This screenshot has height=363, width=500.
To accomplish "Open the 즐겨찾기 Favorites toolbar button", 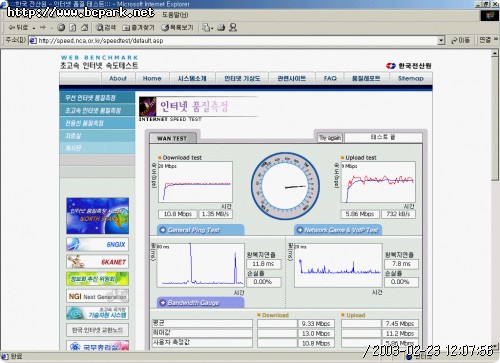I will (x=138, y=28).
